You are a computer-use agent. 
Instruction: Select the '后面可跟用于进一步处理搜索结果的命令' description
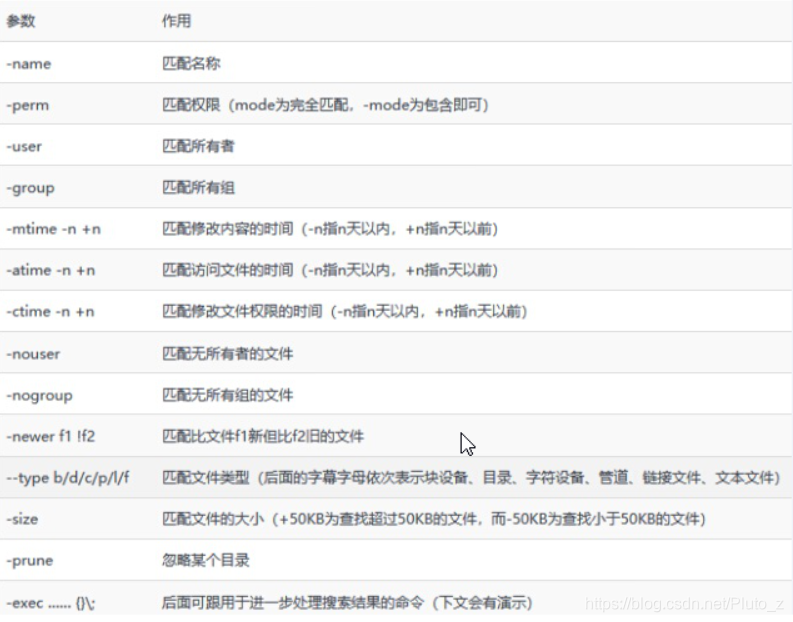(347, 603)
